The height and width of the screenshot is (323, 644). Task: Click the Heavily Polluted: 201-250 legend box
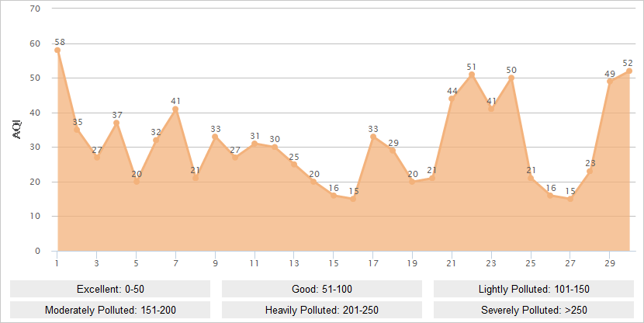pos(321,308)
